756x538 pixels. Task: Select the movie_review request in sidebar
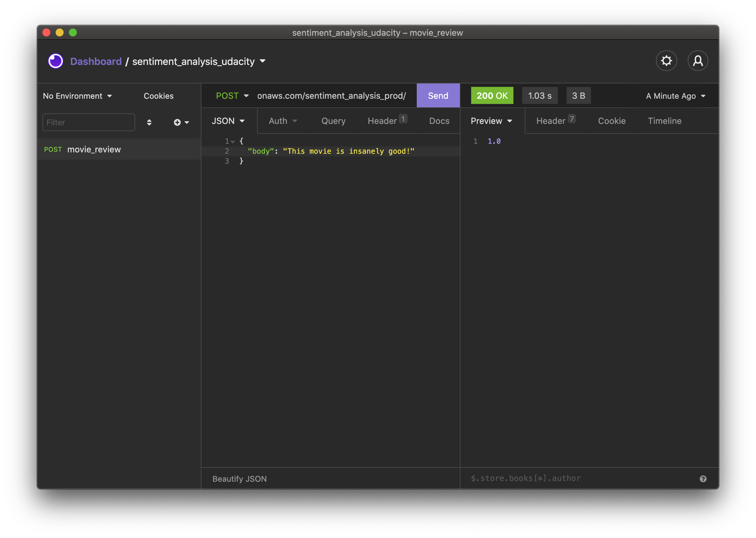pos(94,149)
